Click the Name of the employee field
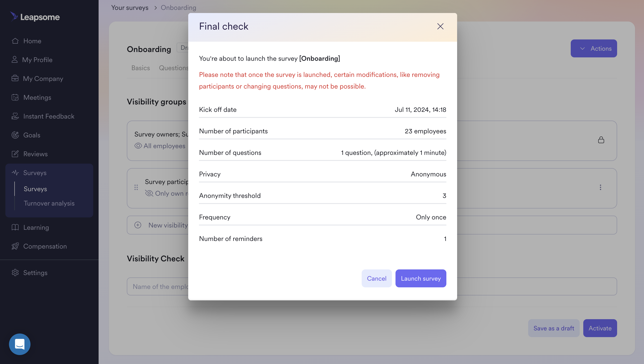The width and height of the screenshot is (644, 364). (x=372, y=286)
